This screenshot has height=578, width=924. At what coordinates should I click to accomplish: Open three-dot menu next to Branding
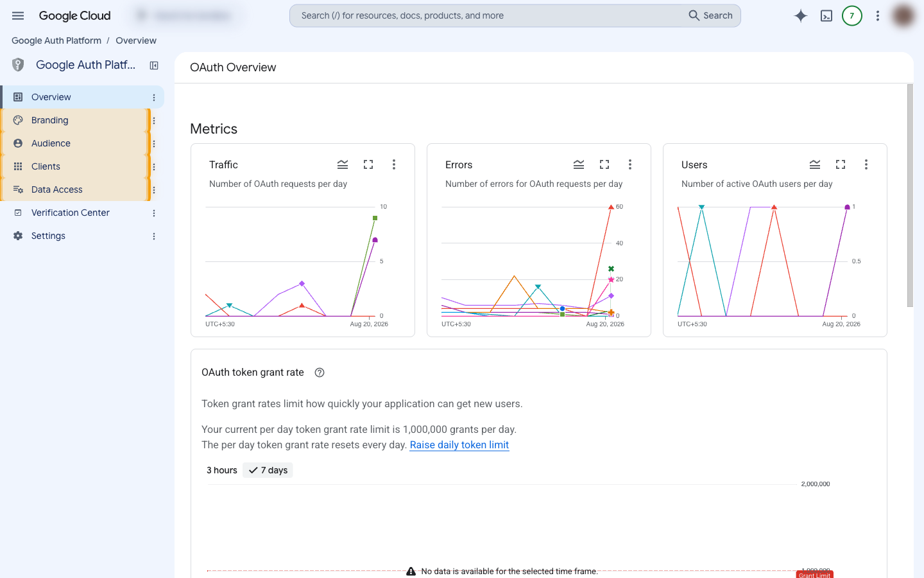point(154,120)
